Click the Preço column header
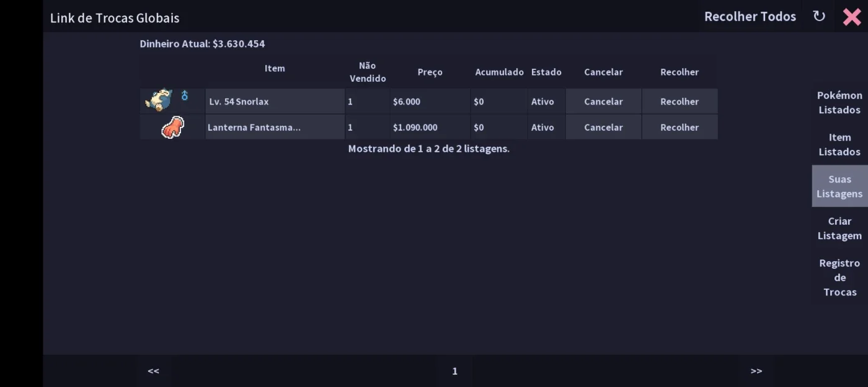Image resolution: width=868 pixels, height=387 pixels. 430,72
